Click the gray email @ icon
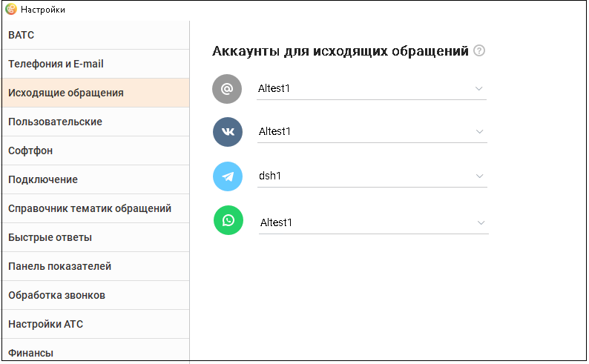The image size is (589, 364). (x=227, y=89)
